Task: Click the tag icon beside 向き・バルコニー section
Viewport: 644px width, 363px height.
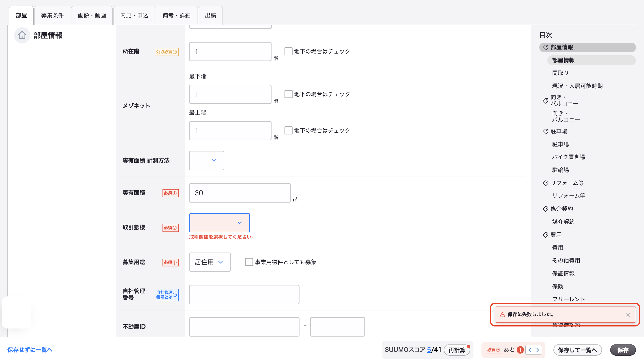Action: 545,101
